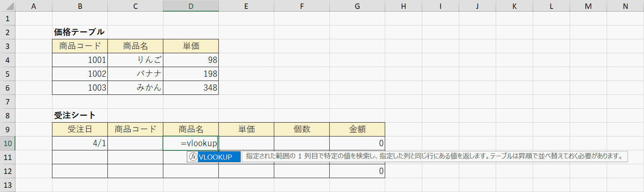Select row 5 header
The height and width of the screenshot is (192, 644).
click(x=8, y=74)
